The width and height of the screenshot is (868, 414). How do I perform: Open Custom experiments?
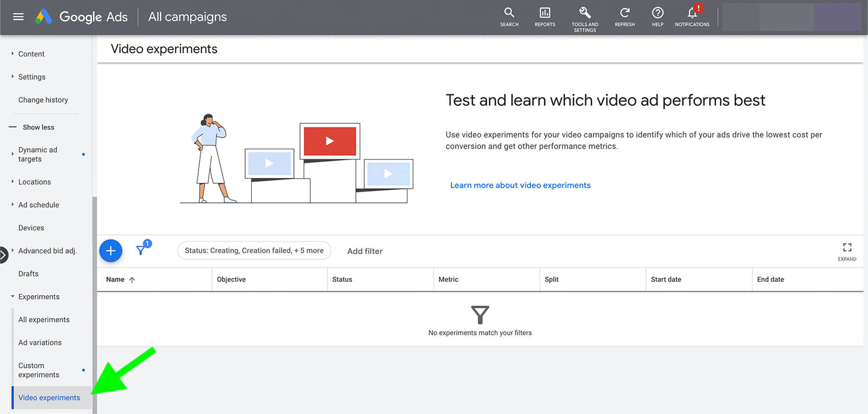(39, 370)
